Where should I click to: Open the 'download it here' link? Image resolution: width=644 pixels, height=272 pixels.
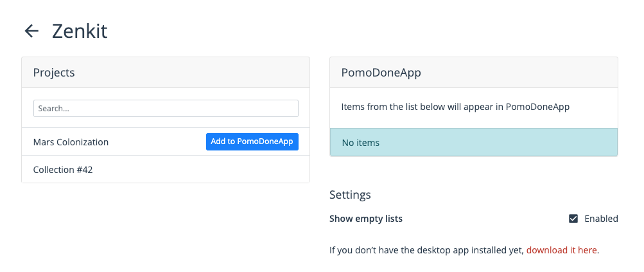click(x=561, y=249)
